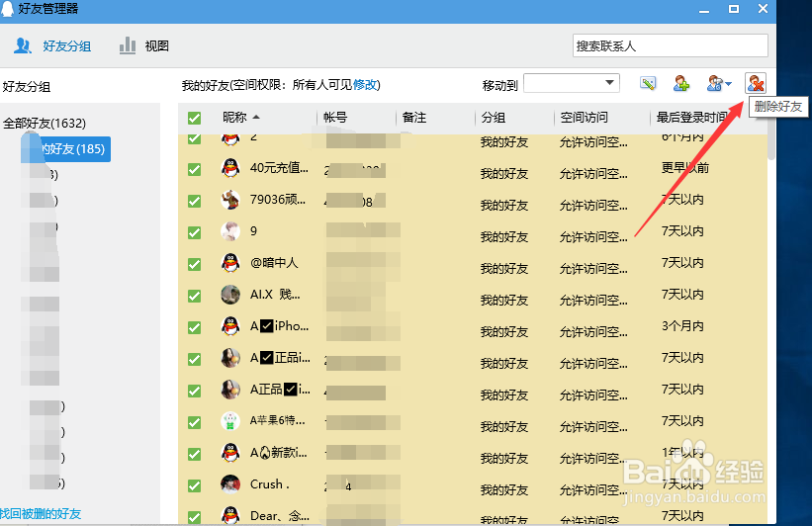Uncheck the Crush . row checkbox
Viewport: 812px width, 526px height.
[x=194, y=485]
